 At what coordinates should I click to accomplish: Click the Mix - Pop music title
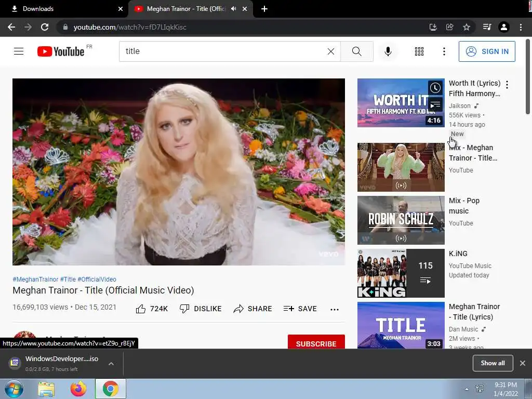(464, 206)
